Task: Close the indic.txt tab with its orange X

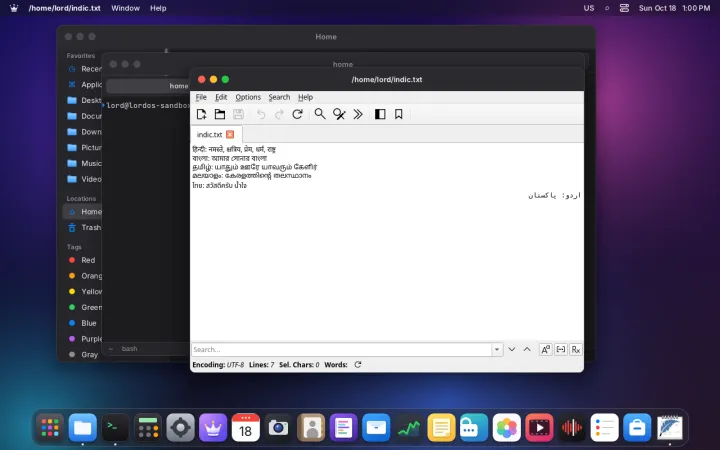Action: [230, 134]
